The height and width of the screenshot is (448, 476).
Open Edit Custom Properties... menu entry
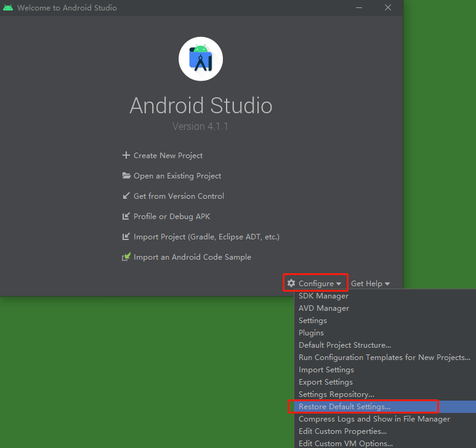[x=385, y=431]
